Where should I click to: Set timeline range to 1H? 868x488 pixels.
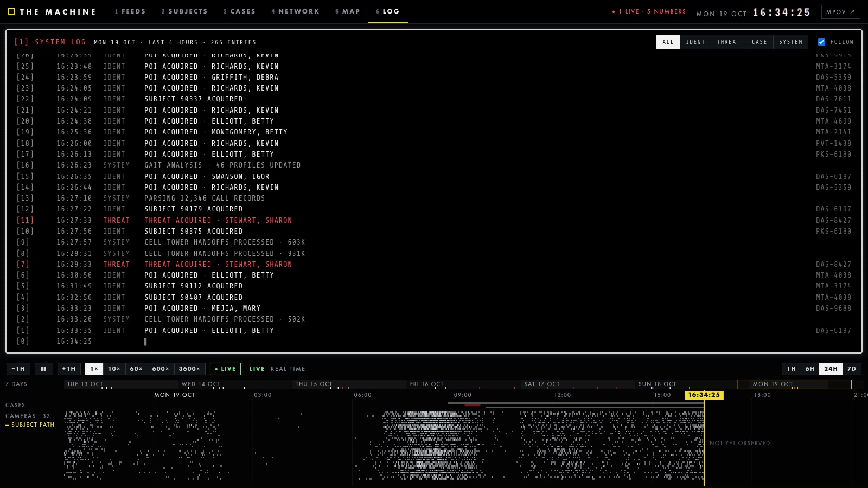pyautogui.click(x=792, y=369)
